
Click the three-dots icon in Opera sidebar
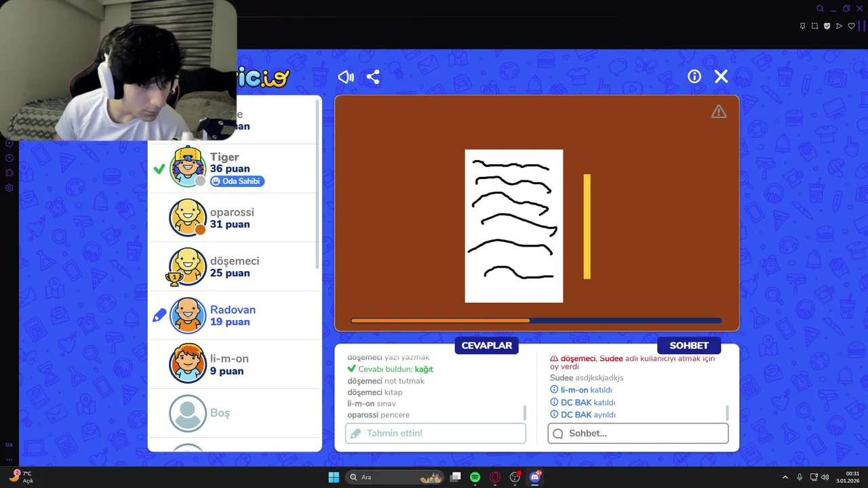pos(9,459)
